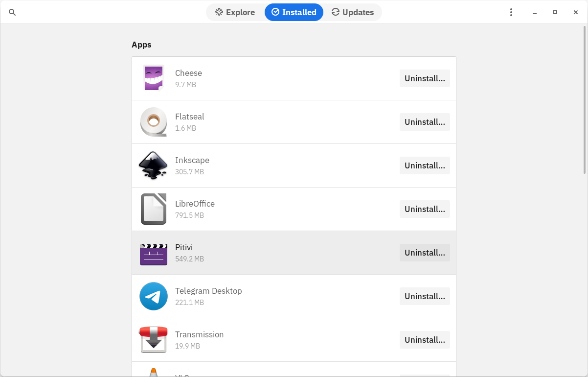
Task: Click the Flatseal app icon
Action: point(153,122)
